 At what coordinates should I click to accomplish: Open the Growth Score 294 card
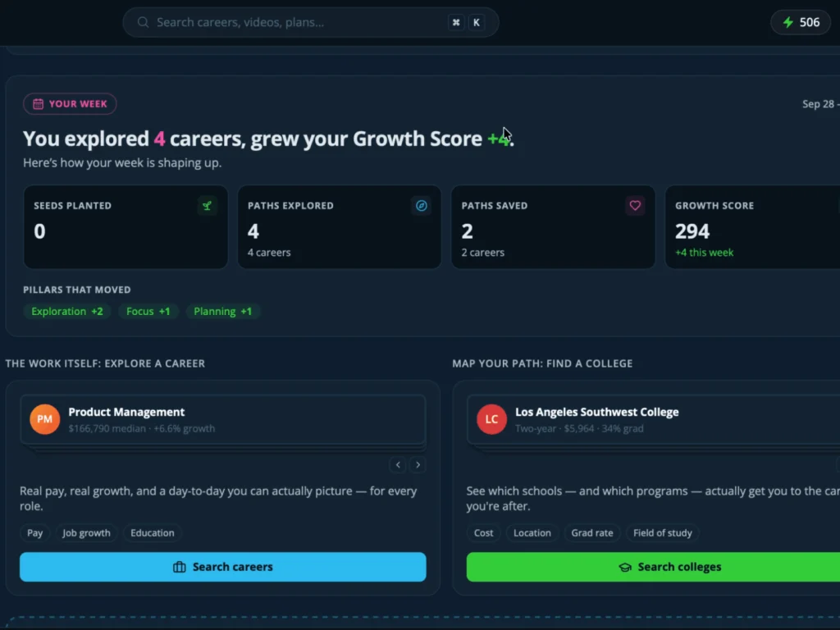click(x=752, y=227)
